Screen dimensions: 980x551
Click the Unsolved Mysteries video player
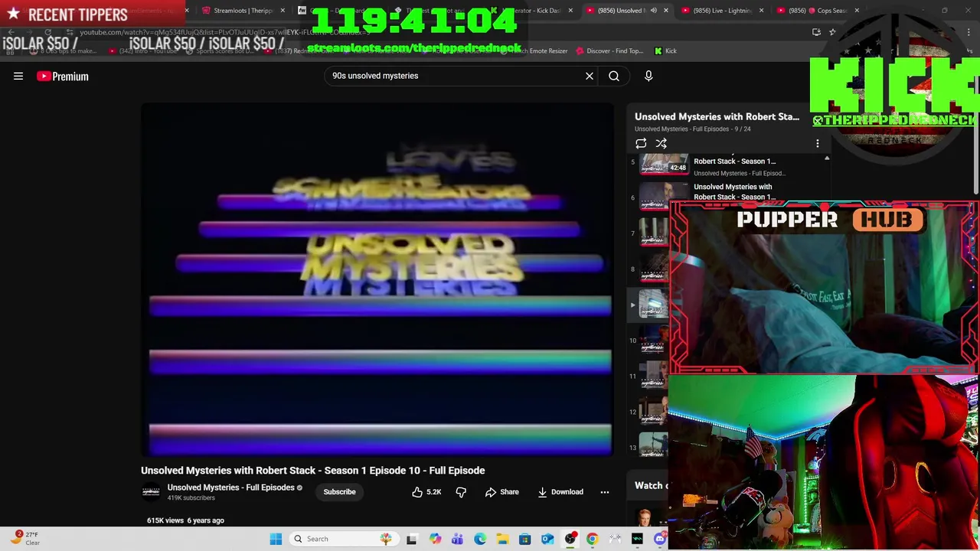coord(377,280)
